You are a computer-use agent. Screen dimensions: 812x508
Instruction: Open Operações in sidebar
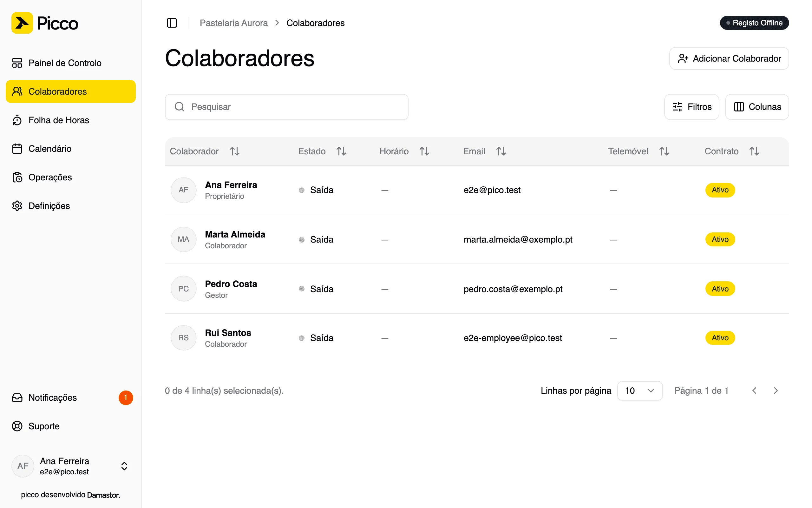[x=71, y=177]
